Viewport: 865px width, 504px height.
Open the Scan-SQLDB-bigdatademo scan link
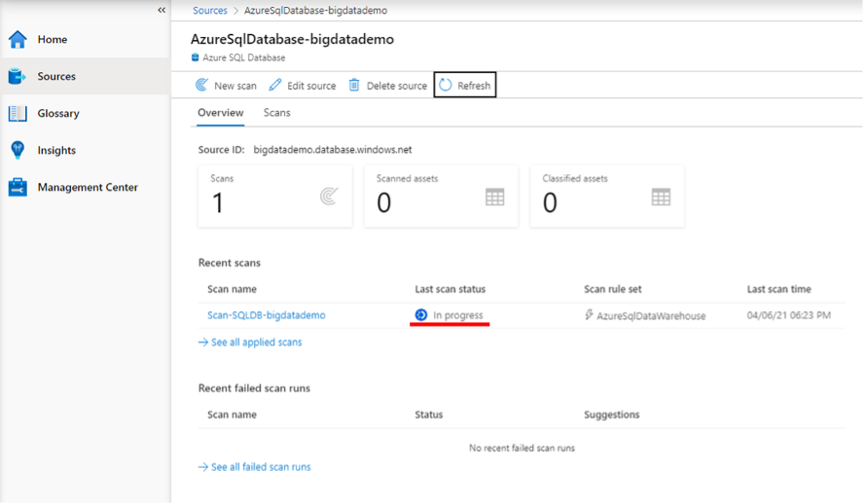coord(267,315)
